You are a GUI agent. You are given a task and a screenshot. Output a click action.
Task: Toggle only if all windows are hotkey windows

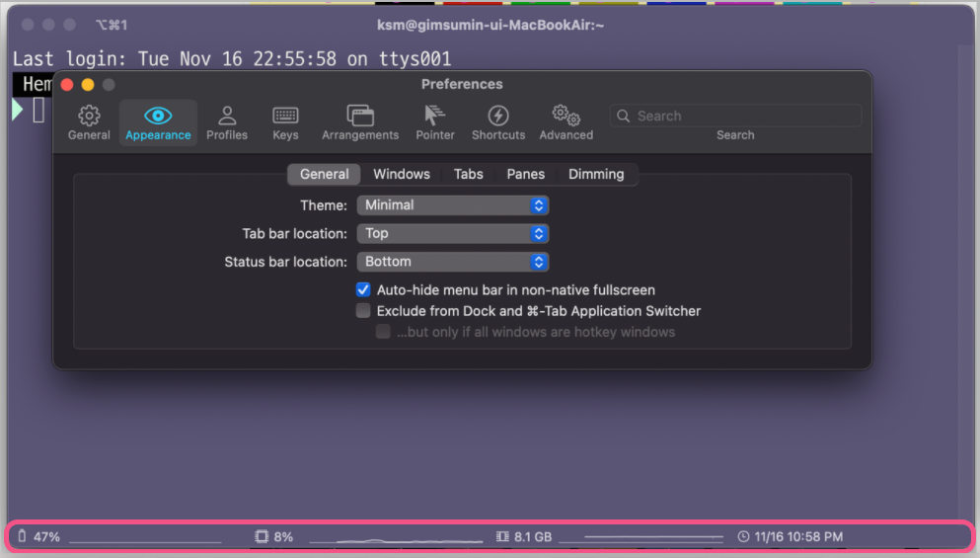pos(383,332)
